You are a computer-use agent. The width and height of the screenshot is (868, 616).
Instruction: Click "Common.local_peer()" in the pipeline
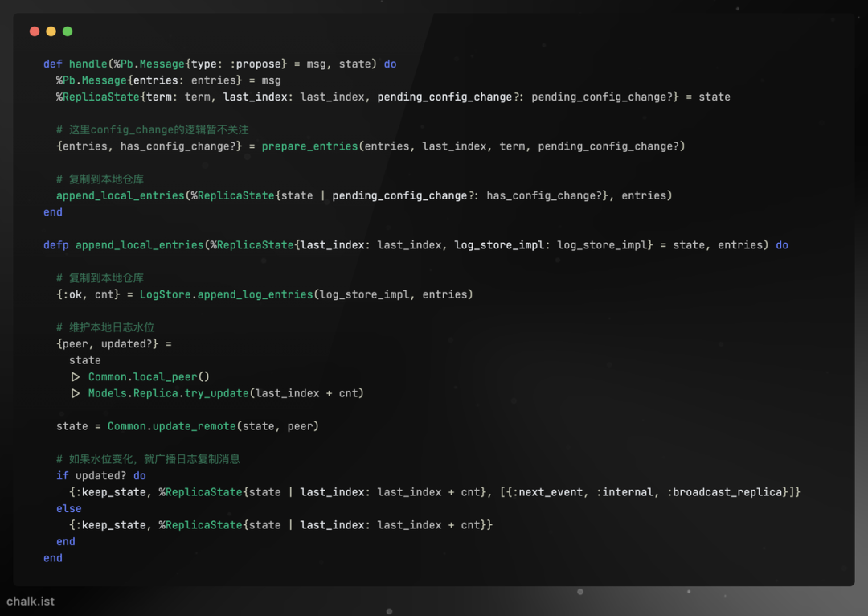[149, 377]
